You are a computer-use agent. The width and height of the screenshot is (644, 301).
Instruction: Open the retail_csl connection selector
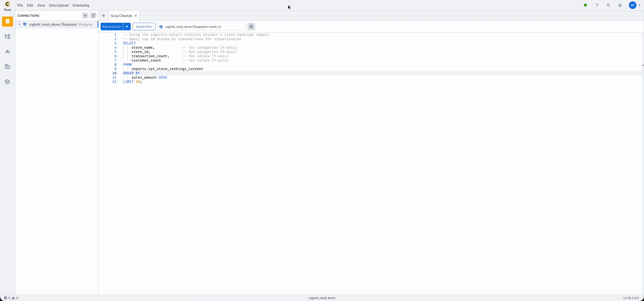[201, 26]
